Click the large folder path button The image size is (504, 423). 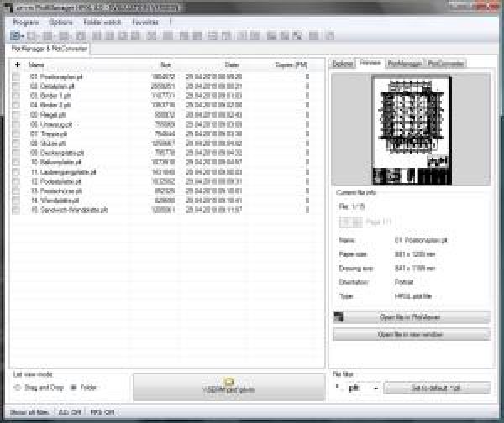[x=229, y=387]
